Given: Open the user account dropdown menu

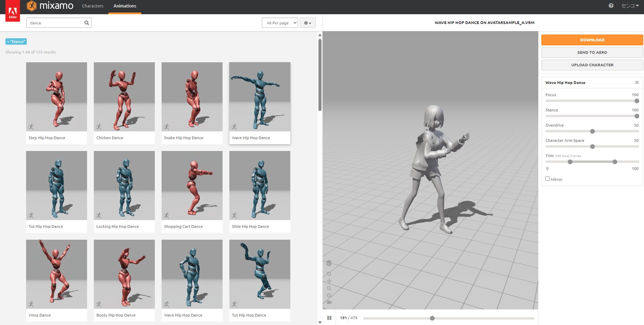Looking at the screenshot, I should pyautogui.click(x=630, y=6).
